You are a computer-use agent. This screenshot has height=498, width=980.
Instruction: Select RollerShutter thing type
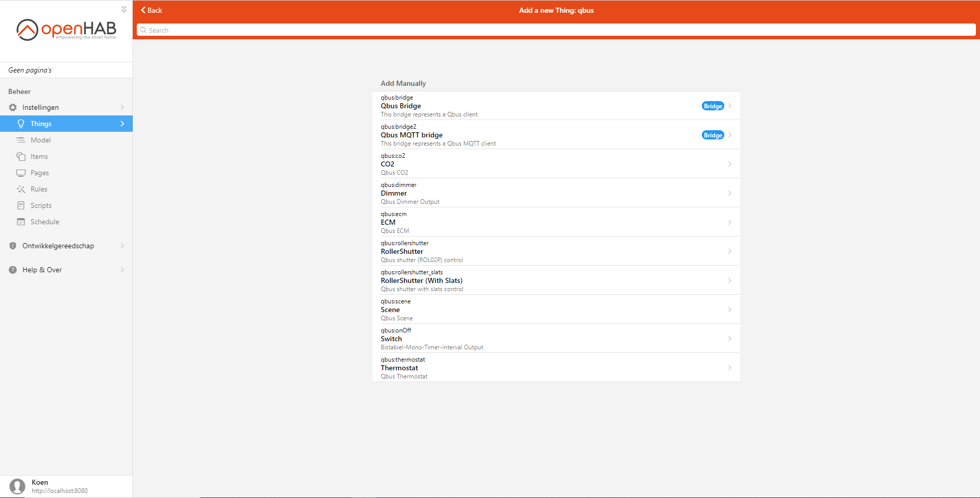(x=556, y=251)
